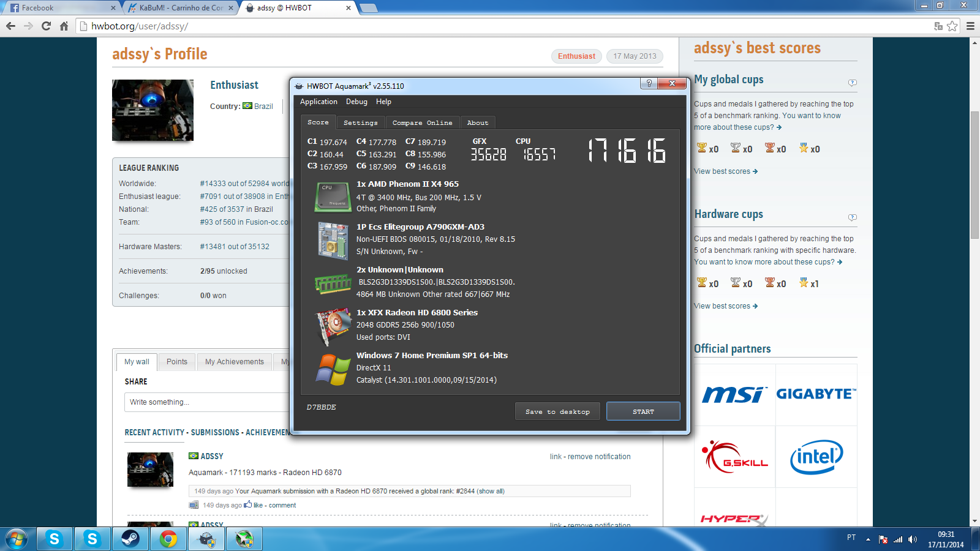Click START benchmark button

pyautogui.click(x=643, y=411)
